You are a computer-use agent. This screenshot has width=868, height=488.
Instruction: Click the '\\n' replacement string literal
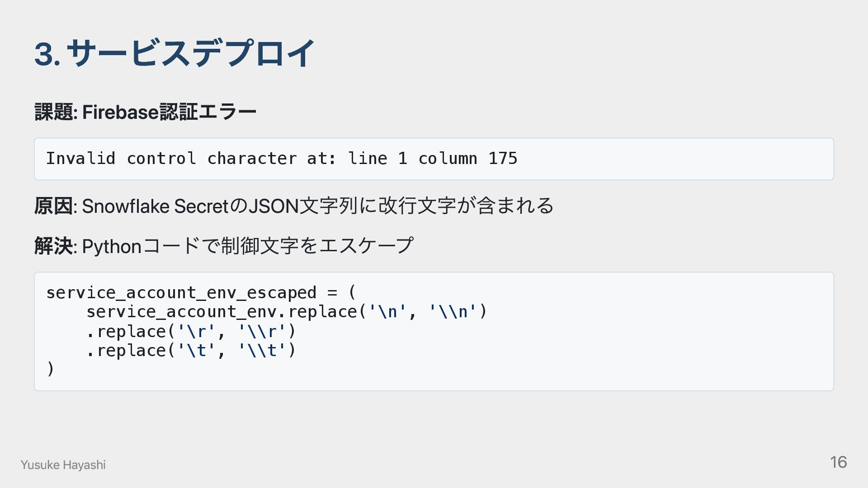tap(453, 312)
